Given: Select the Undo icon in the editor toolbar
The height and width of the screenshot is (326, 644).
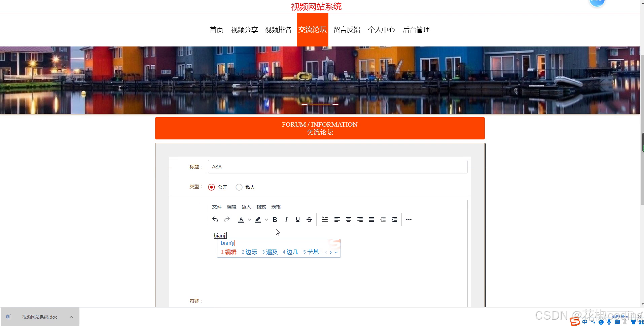Looking at the screenshot, I should coord(215,219).
